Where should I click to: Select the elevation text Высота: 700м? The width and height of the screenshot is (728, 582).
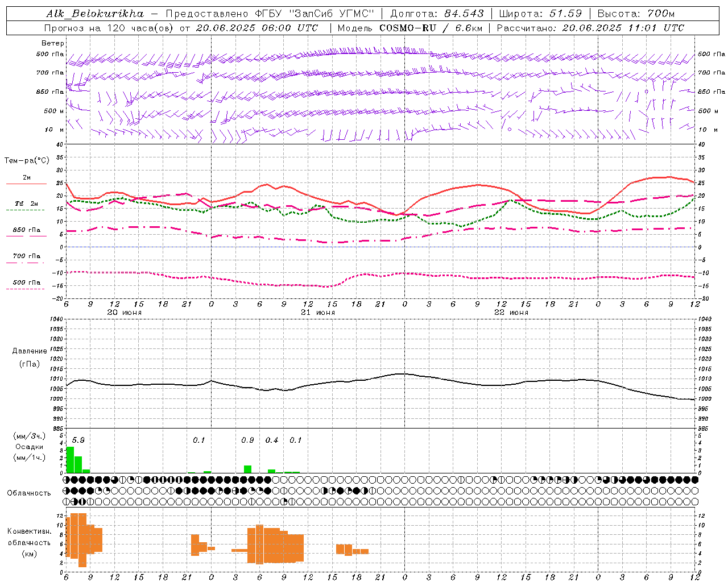[636, 14]
